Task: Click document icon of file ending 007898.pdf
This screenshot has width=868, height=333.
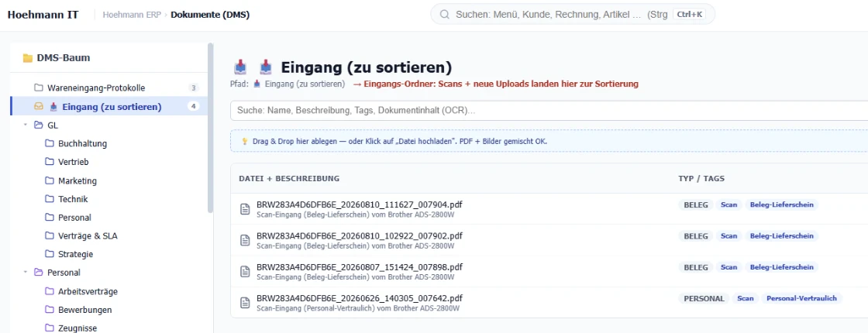Action: (x=244, y=272)
